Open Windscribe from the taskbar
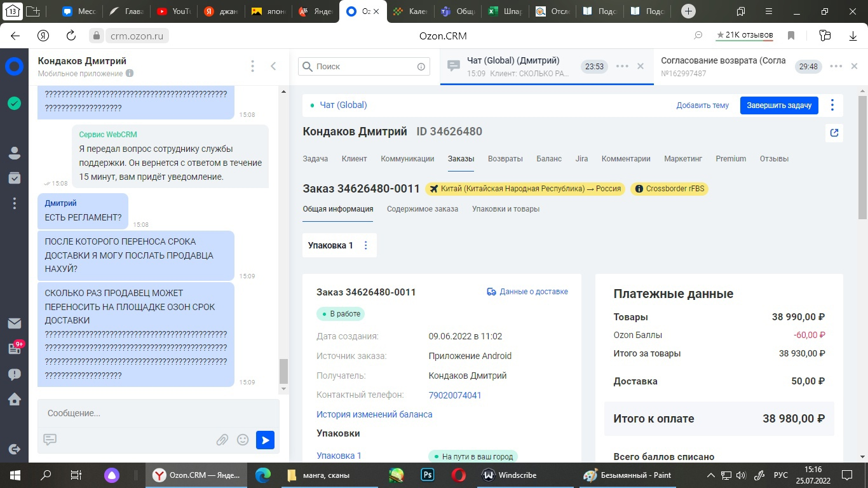The image size is (868, 488). coord(510,475)
